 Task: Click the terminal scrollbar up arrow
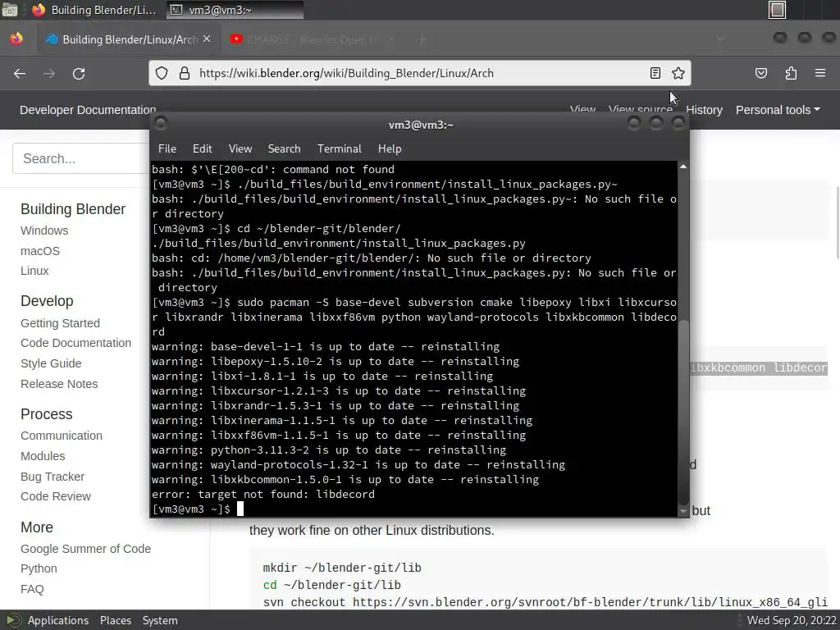683,167
